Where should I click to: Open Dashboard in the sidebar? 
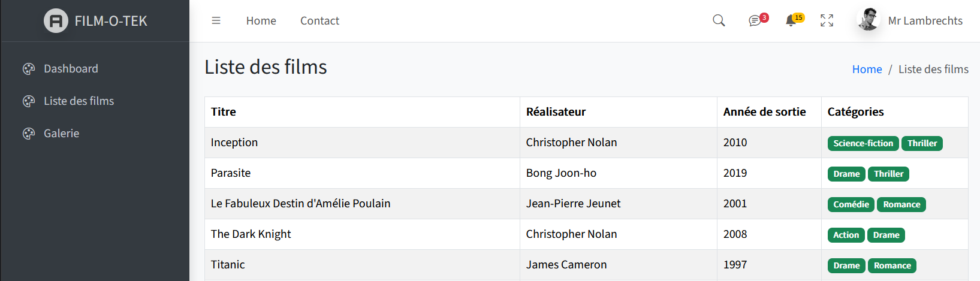pos(71,69)
